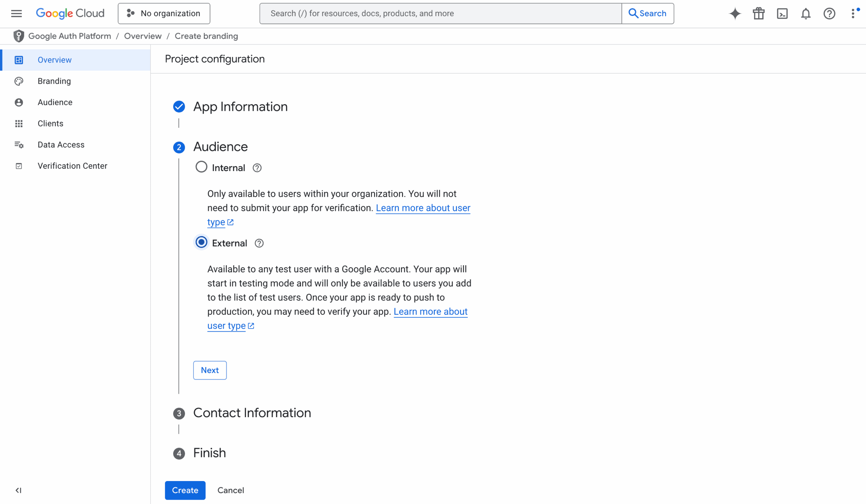This screenshot has height=504, width=866.
Task: Click the Create branding breadcrumb text
Action: pos(206,36)
